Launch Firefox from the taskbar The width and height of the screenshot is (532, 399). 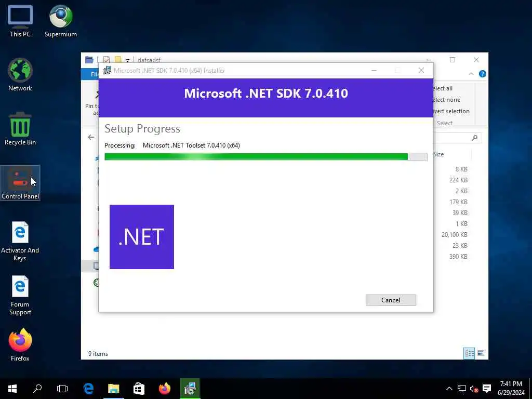(165, 389)
